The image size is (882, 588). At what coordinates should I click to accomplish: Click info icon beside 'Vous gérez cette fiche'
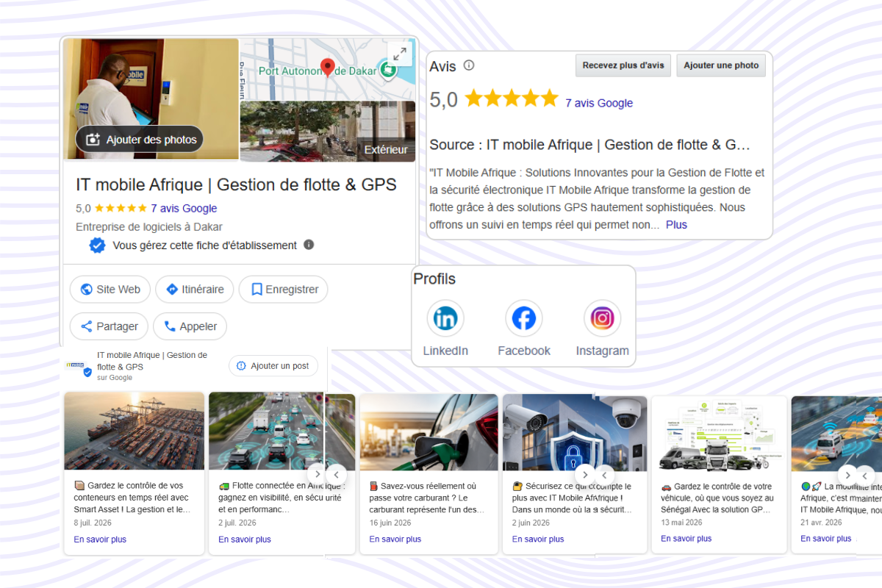[309, 245]
